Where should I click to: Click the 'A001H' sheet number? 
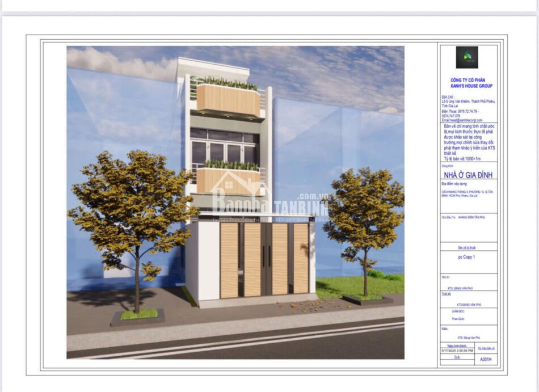(x=486, y=359)
